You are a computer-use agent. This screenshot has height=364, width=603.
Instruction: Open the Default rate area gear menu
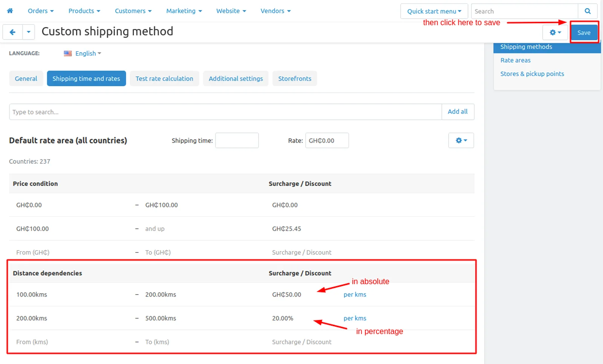coord(461,140)
